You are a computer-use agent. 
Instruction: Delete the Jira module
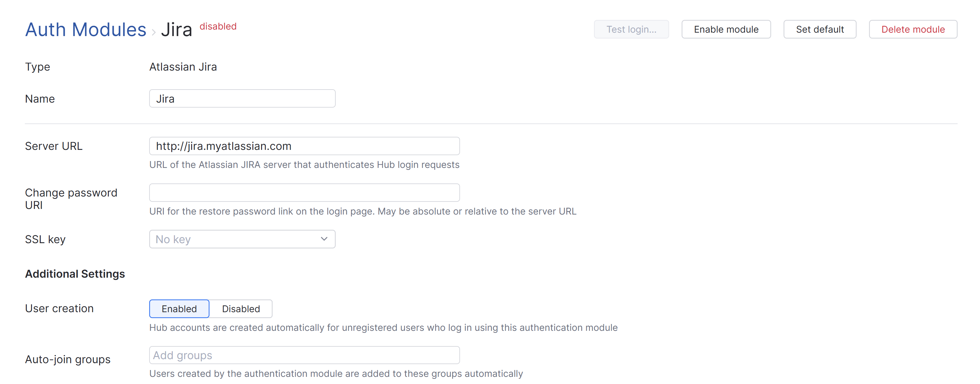[913, 29]
